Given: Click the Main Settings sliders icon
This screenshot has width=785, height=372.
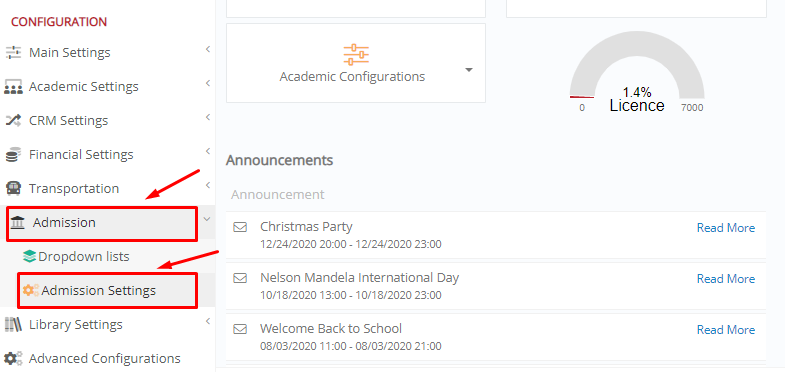Looking at the screenshot, I should point(14,53).
